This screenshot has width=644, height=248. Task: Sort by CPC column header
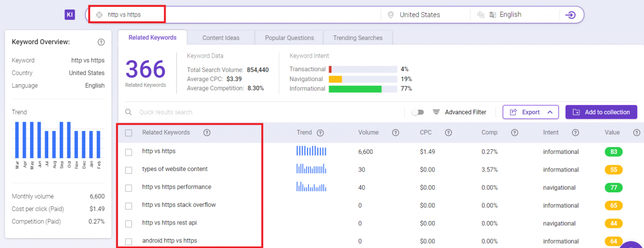point(426,133)
